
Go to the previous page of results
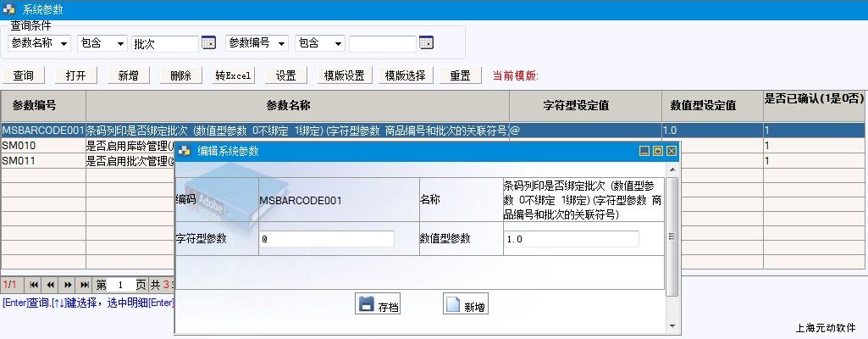pyautogui.click(x=51, y=285)
